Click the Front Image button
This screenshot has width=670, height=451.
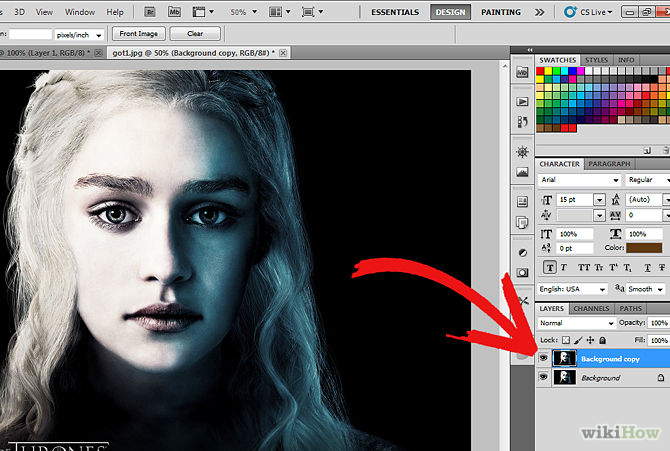click(x=139, y=33)
